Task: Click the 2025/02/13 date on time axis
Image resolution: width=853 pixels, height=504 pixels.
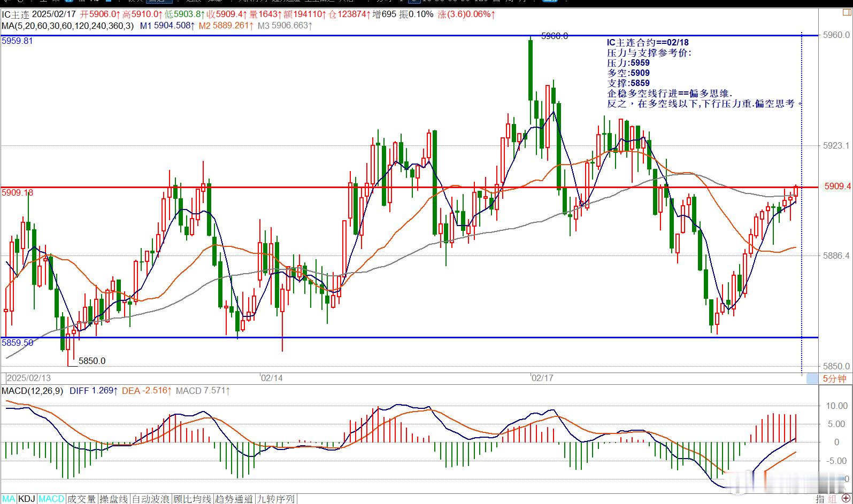Action: tap(29, 378)
